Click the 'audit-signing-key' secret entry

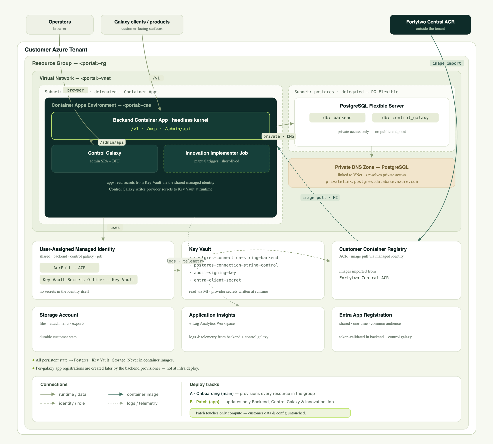215,273
